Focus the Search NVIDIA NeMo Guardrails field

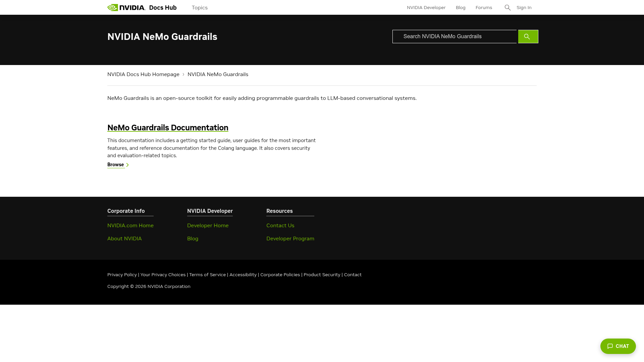pos(454,37)
